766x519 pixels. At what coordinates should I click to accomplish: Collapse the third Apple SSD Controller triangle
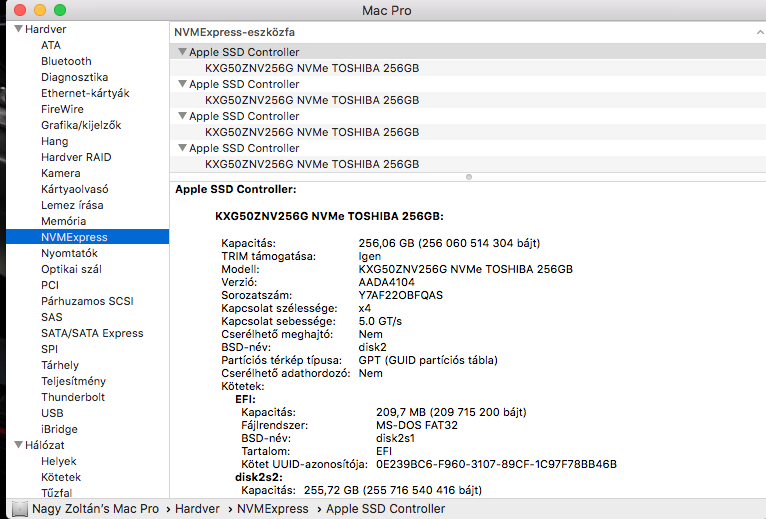click(182, 116)
